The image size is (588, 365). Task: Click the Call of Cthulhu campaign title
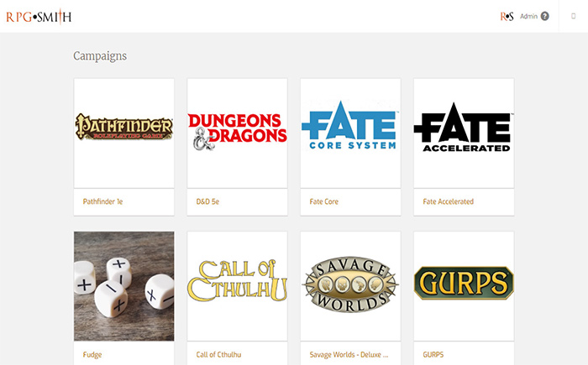click(218, 354)
